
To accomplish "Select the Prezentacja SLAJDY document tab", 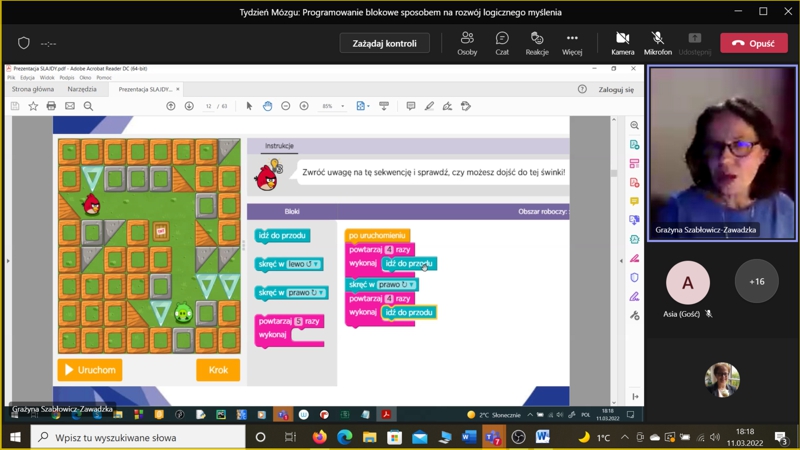I will coord(145,89).
